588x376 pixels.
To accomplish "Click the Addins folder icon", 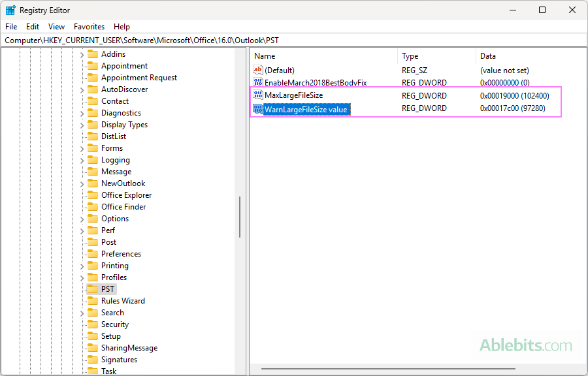I will pos(93,54).
